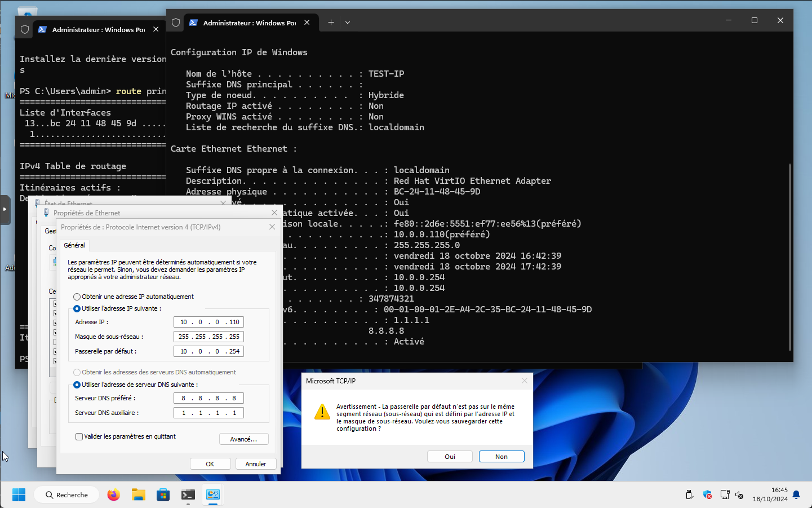Open File Explorer from the taskbar
Viewport: 812px width, 508px height.
point(139,494)
